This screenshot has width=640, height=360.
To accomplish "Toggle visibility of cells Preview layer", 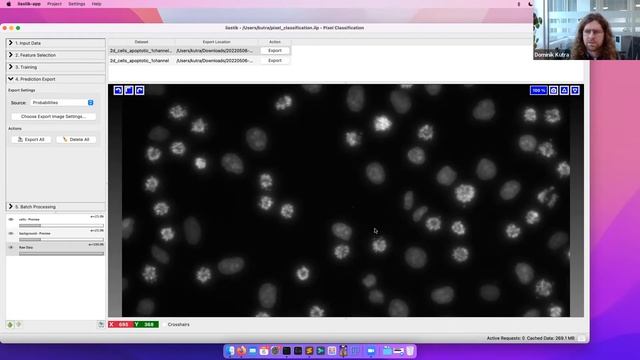I will click(x=11, y=220).
